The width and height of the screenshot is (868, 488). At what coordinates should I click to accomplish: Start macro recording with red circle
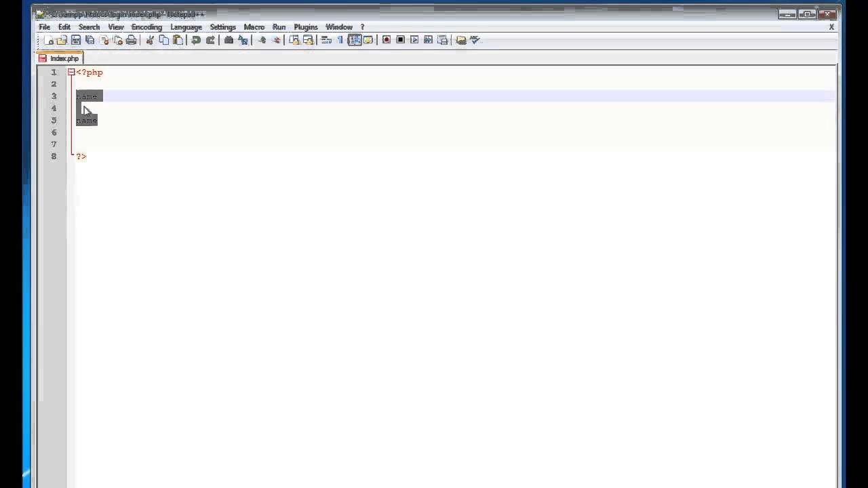[387, 40]
